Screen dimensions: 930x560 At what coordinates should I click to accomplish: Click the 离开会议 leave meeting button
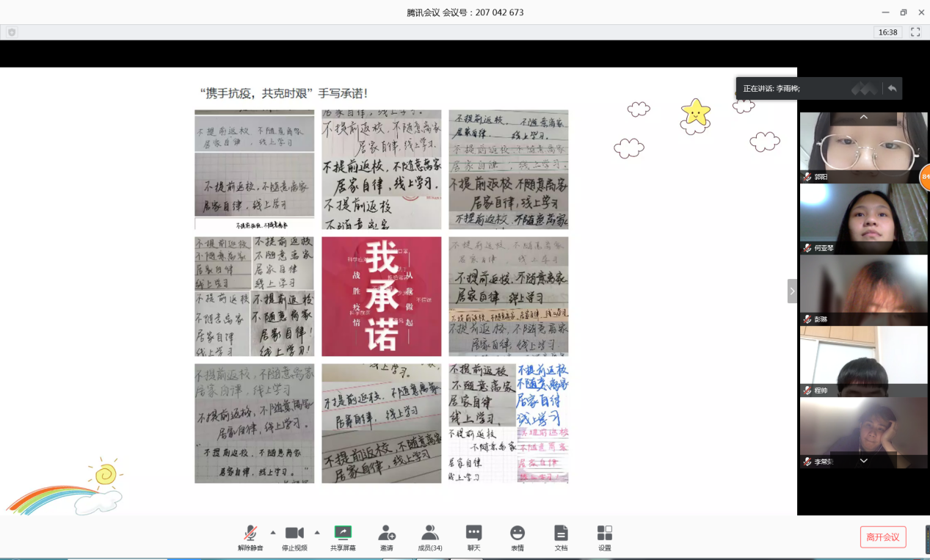click(883, 537)
